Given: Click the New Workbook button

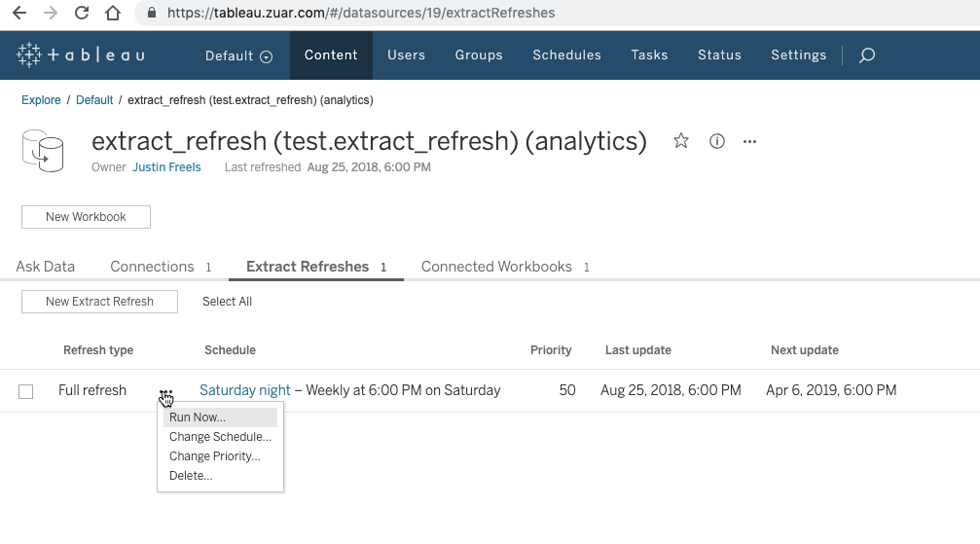Looking at the screenshot, I should (87, 217).
